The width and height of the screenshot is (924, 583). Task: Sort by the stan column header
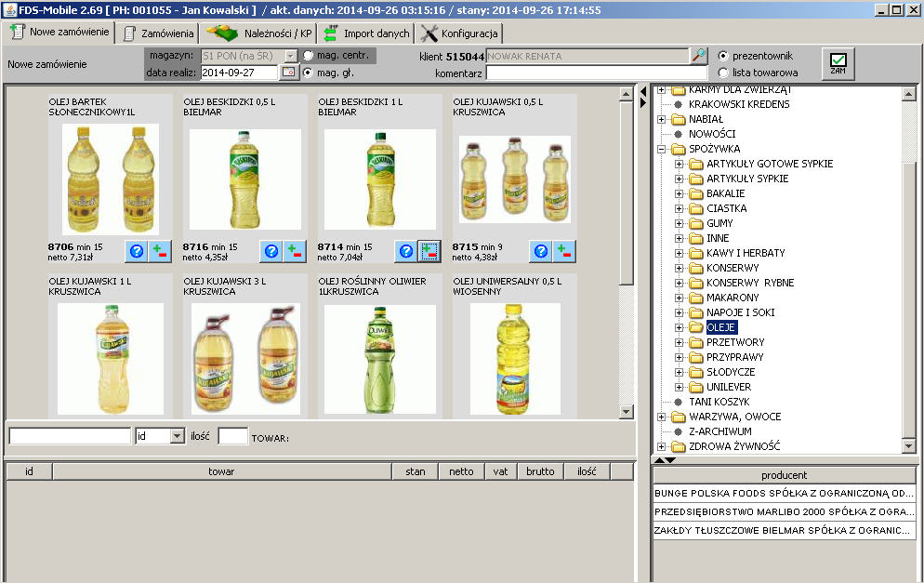[416, 471]
